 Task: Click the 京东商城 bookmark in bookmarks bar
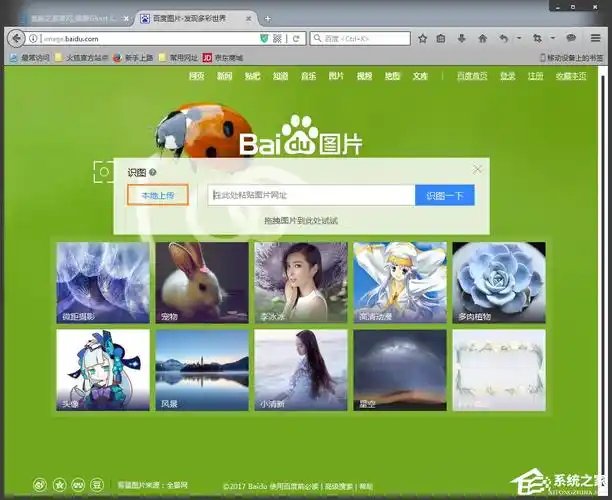click(x=229, y=57)
